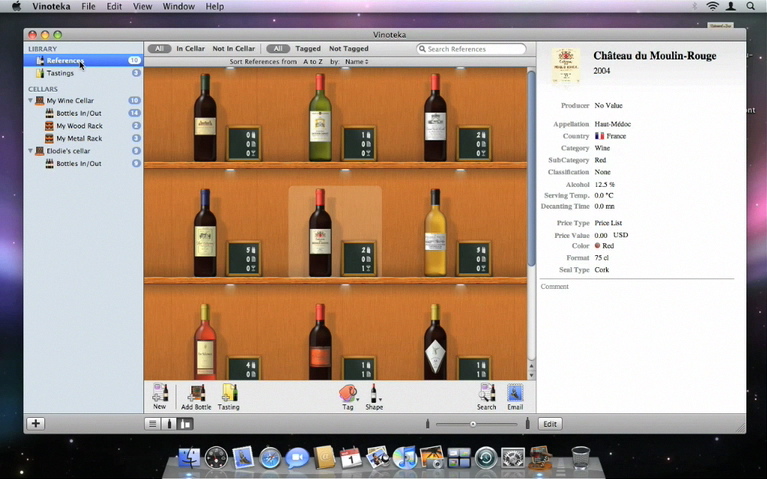Click the Spotlight magnifier icon
This screenshot has width=767, height=479.
[x=750, y=6]
